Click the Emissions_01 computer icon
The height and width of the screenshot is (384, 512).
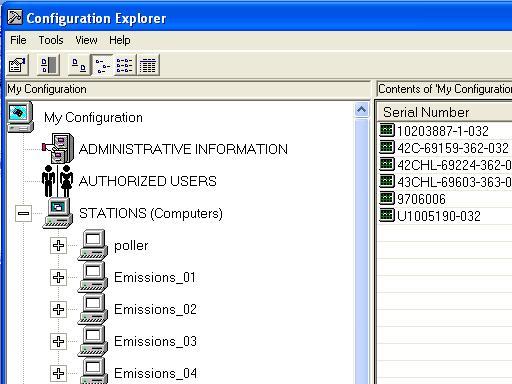pos(93,277)
